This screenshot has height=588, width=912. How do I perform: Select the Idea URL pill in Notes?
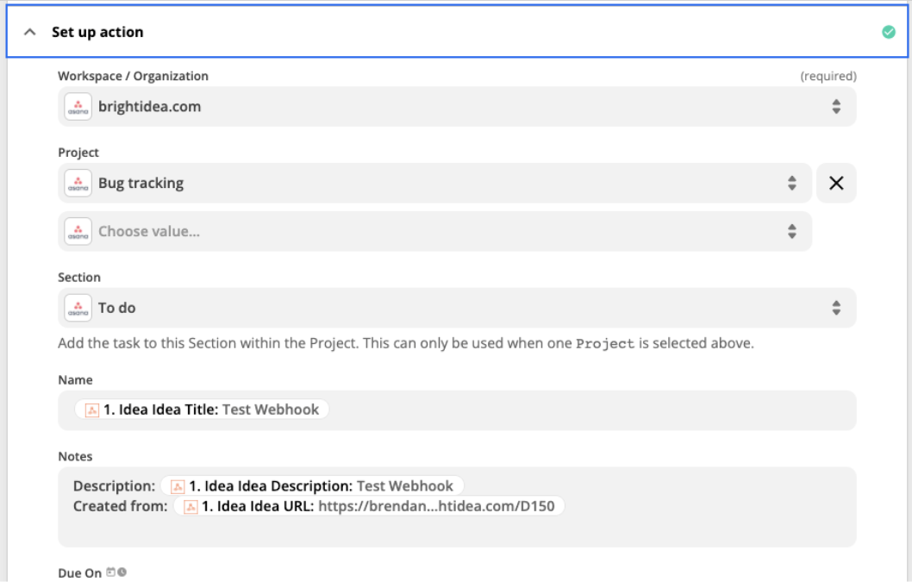(x=369, y=506)
